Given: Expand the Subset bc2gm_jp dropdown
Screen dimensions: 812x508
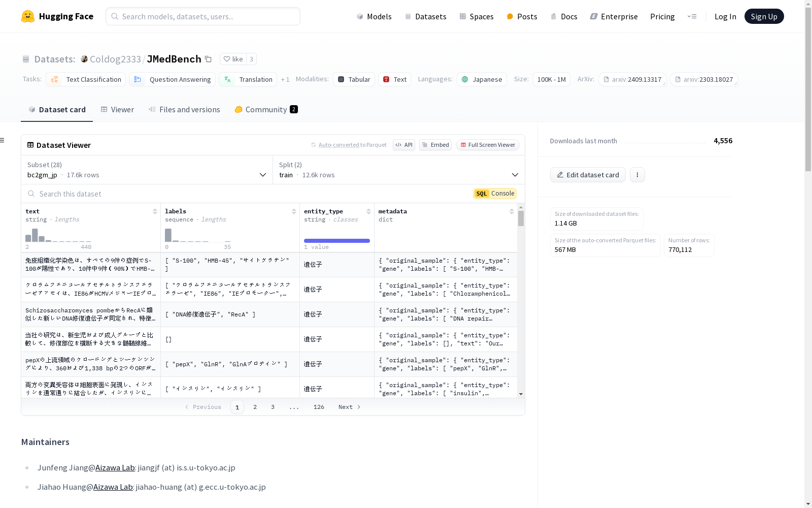Looking at the screenshot, I should (147, 170).
